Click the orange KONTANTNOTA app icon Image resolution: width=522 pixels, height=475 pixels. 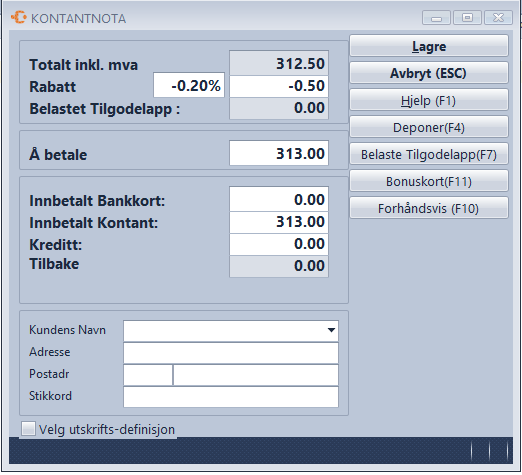[19, 17]
